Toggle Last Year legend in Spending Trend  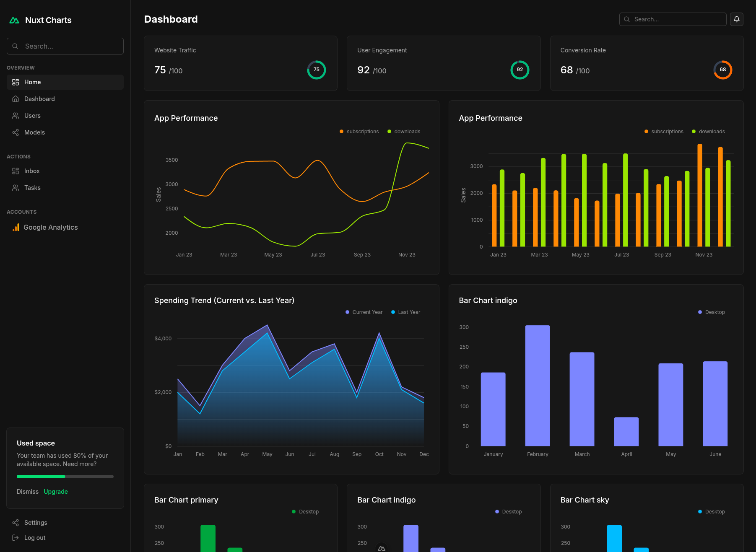tap(405, 312)
